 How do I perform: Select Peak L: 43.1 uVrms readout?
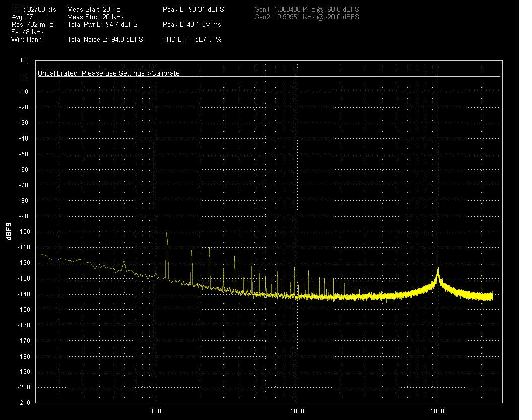tap(192, 25)
